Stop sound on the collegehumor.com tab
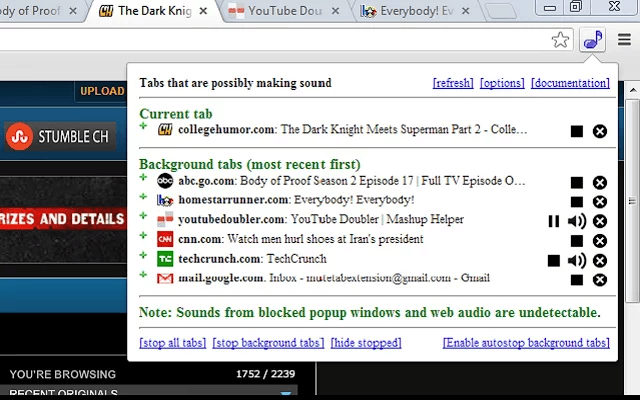640x400 pixels. pyautogui.click(x=577, y=131)
